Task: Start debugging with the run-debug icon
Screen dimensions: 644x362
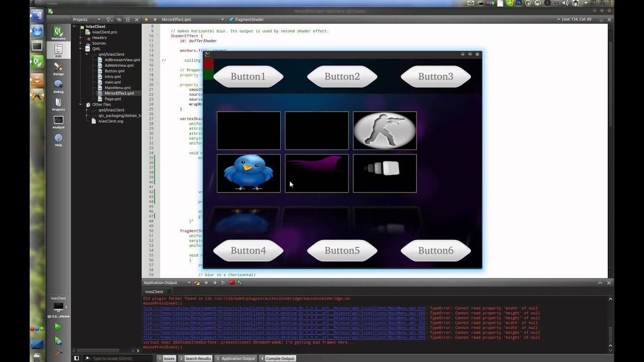Action: click(x=58, y=341)
